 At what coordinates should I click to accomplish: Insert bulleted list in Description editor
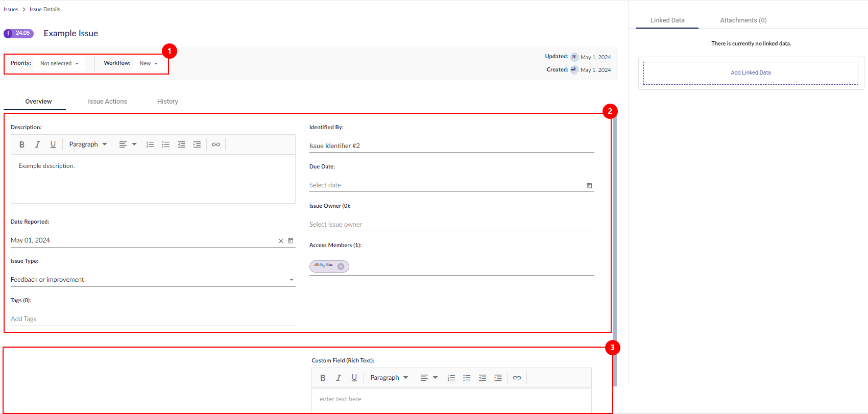click(165, 144)
